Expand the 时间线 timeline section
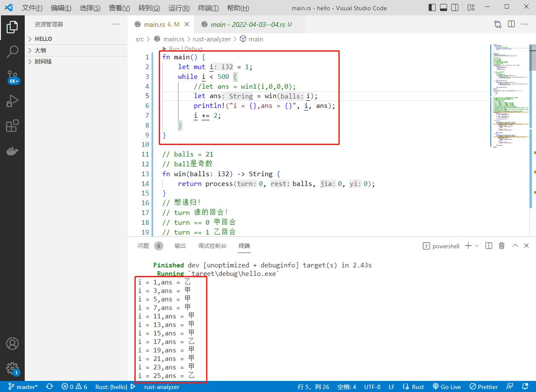The height and width of the screenshot is (392, 536). click(76, 61)
